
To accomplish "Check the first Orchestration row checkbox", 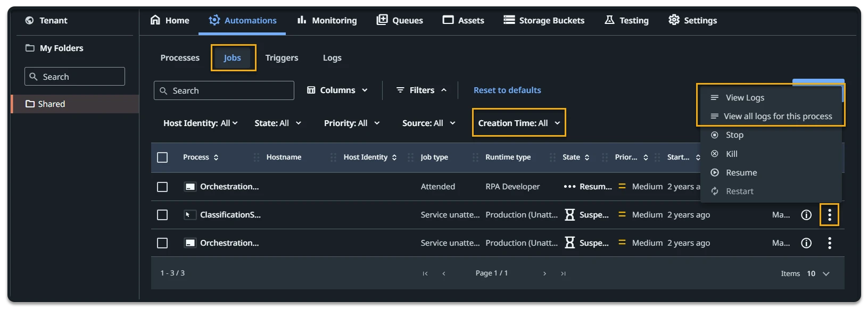I will [x=162, y=187].
